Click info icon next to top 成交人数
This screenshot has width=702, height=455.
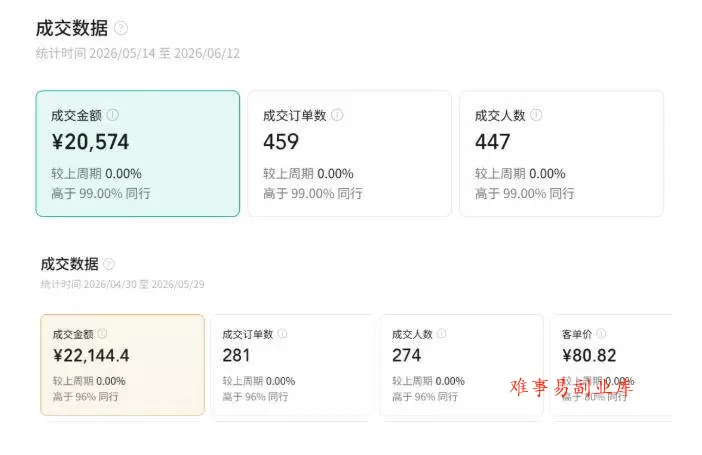536,115
